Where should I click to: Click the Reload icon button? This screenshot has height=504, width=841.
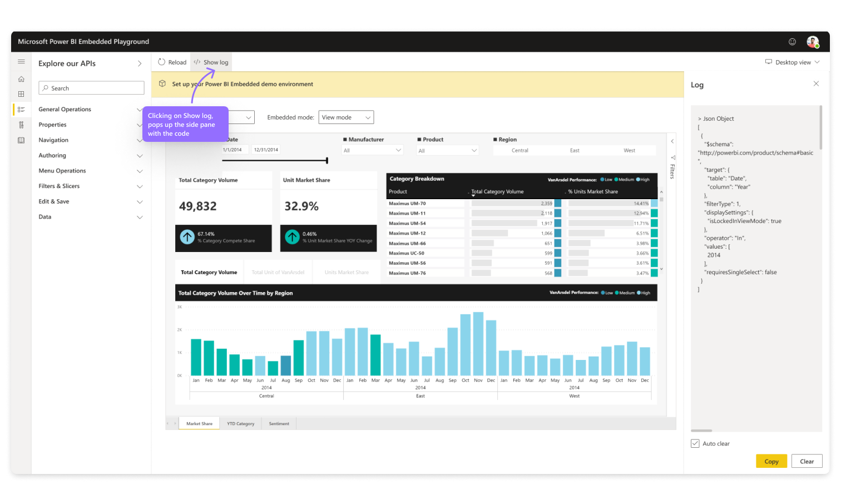coord(161,62)
